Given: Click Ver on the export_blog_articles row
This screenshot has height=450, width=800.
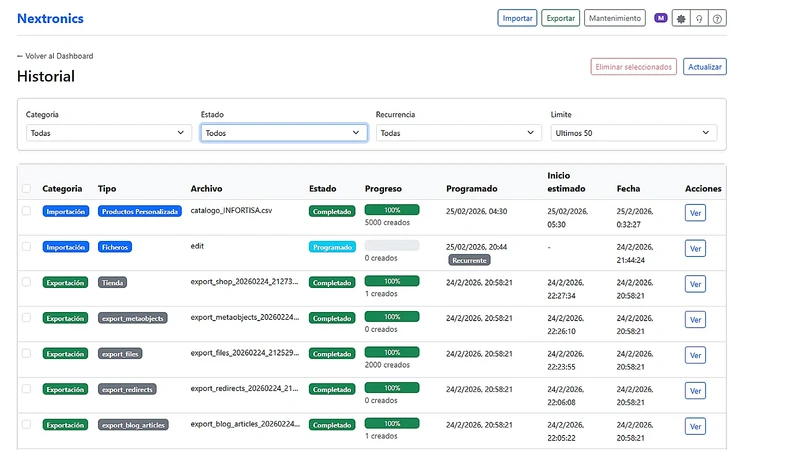Looking at the screenshot, I should click(695, 427).
